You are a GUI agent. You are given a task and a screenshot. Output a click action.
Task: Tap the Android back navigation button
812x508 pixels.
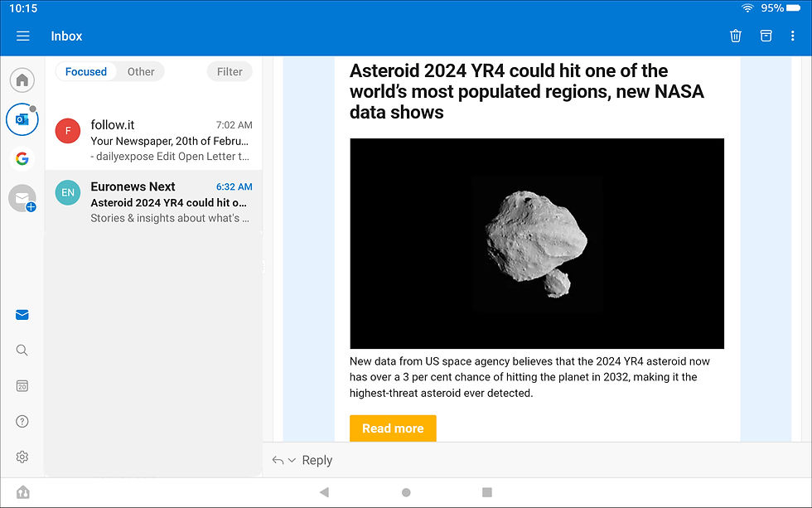coord(324,492)
